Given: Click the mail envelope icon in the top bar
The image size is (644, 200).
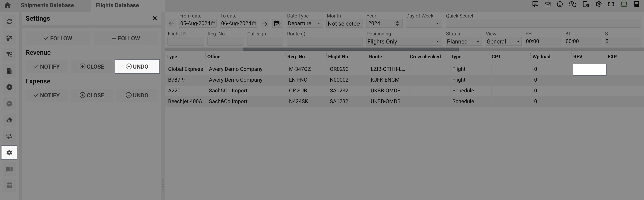Looking at the screenshot, I should pyautogui.click(x=548, y=4).
